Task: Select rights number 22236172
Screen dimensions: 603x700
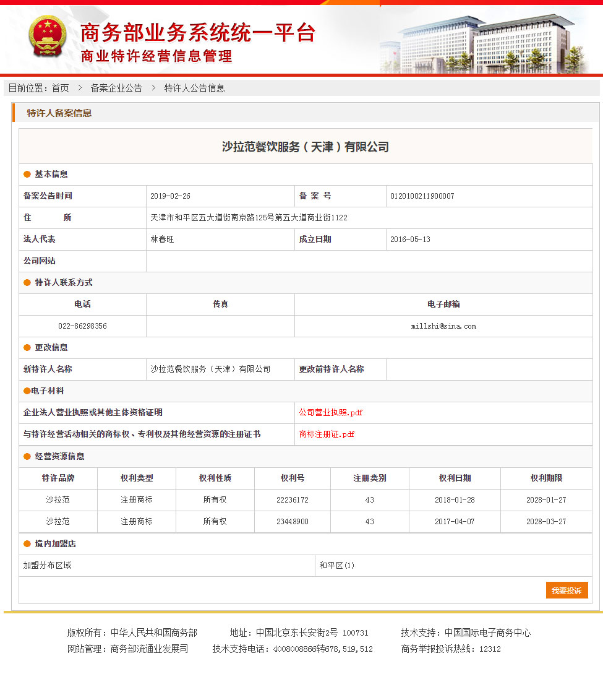Action: [x=293, y=500]
